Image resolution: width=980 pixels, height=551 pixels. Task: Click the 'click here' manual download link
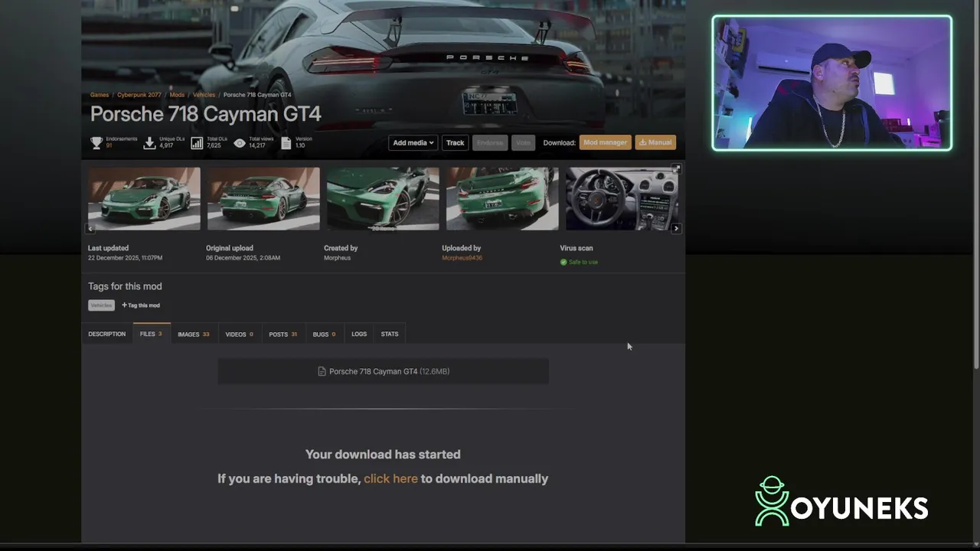click(x=390, y=478)
